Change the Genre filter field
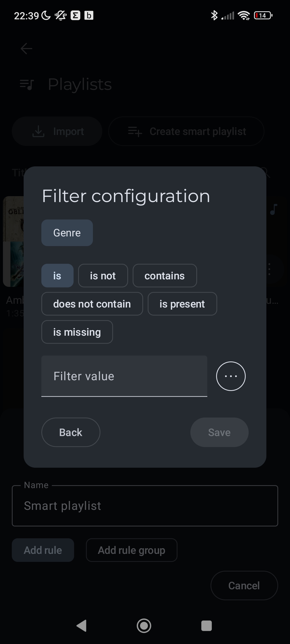Viewport: 290px width, 644px height. pos(67,233)
